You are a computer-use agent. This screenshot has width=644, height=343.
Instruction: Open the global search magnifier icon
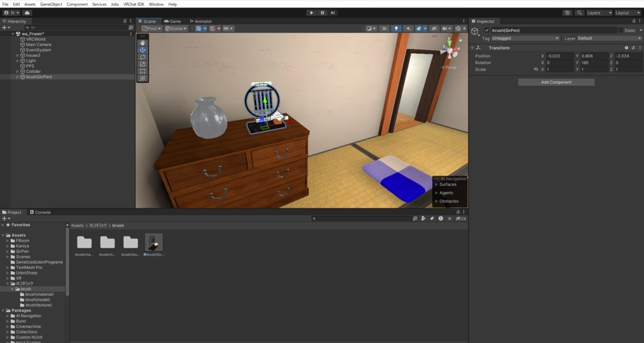tap(579, 13)
